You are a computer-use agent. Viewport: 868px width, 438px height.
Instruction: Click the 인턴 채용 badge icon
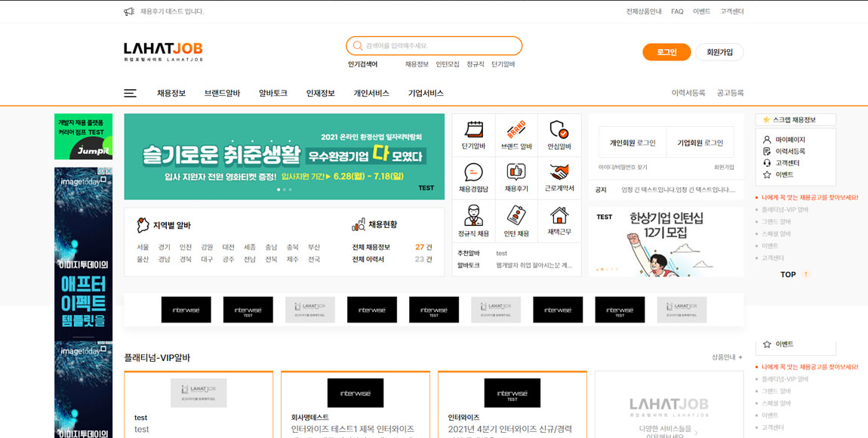(x=516, y=216)
